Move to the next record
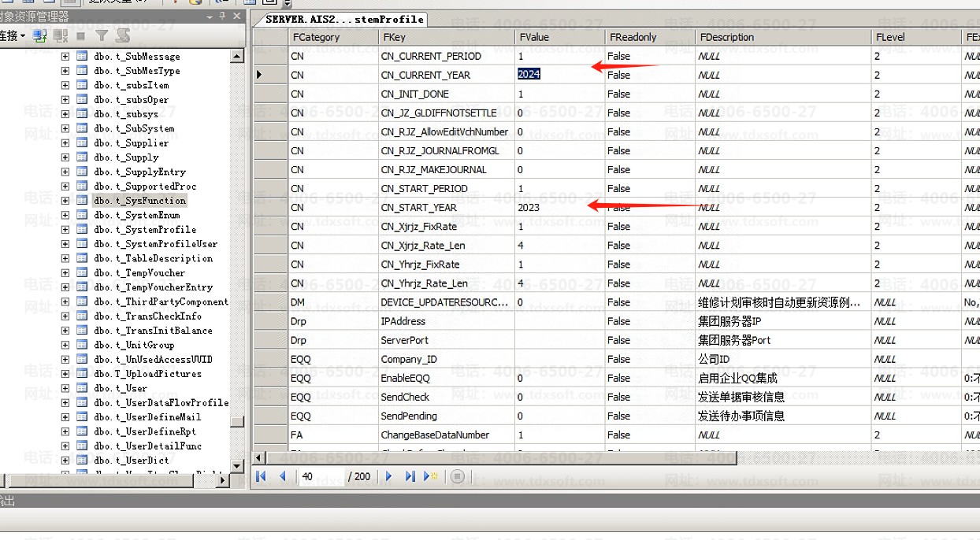The height and width of the screenshot is (540, 980). pyautogui.click(x=388, y=476)
